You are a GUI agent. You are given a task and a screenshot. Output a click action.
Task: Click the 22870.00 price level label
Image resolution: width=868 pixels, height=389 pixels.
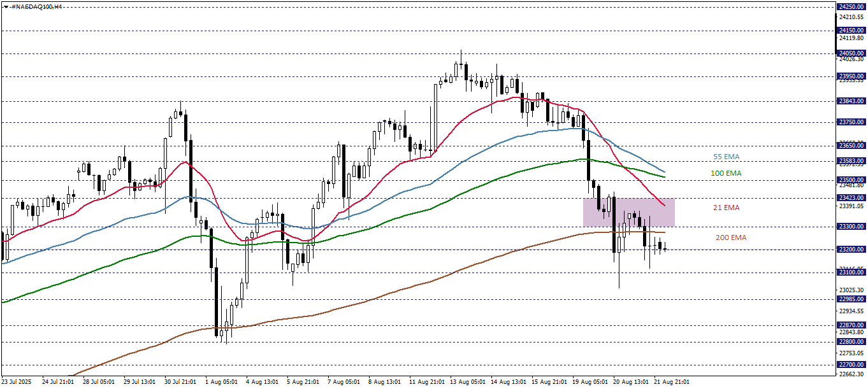click(x=851, y=325)
